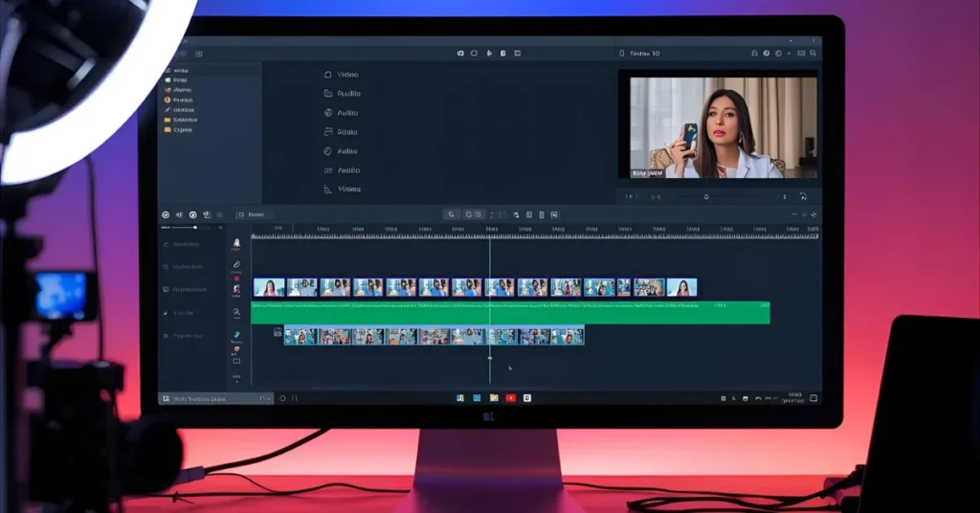980x513 pixels.
Task: Click the link icon in timeline tool column
Action: click(x=236, y=264)
